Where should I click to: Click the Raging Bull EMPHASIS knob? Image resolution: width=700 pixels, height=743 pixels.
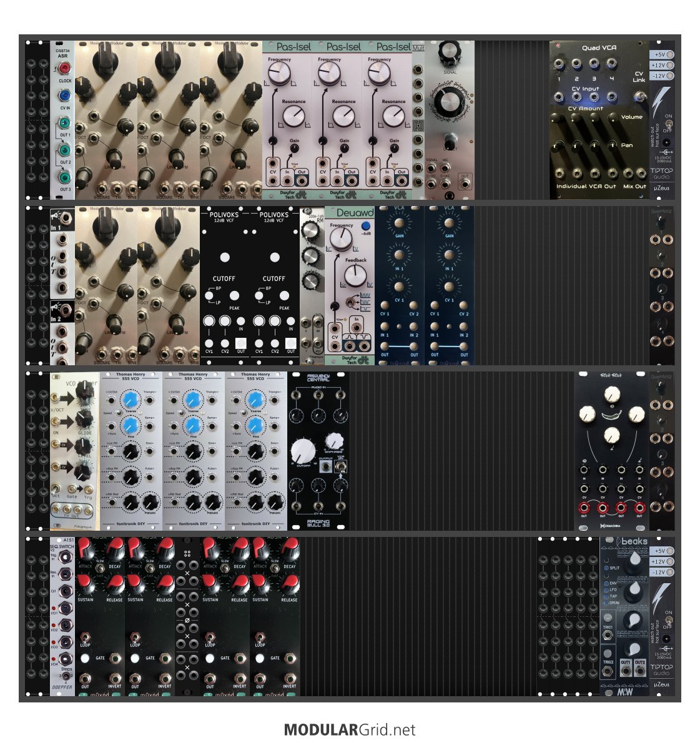coord(333,441)
